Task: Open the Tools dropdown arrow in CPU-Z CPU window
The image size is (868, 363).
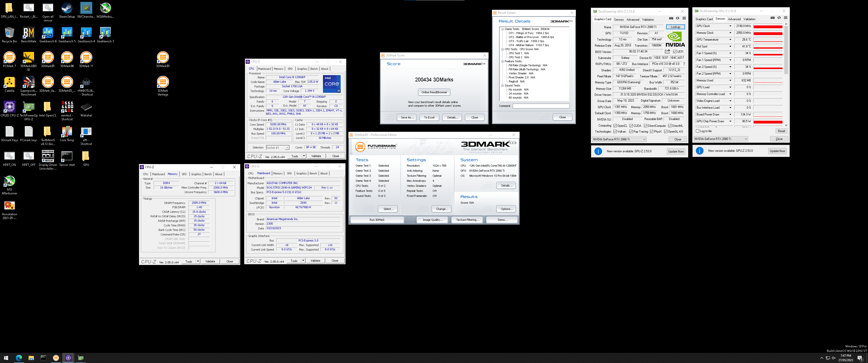Action: (304, 156)
